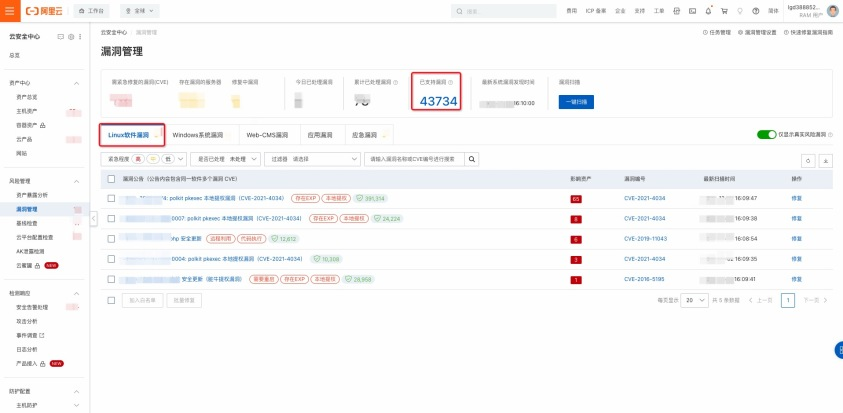
Task: Switch to 应用漏洞 tab
Action: click(320, 135)
